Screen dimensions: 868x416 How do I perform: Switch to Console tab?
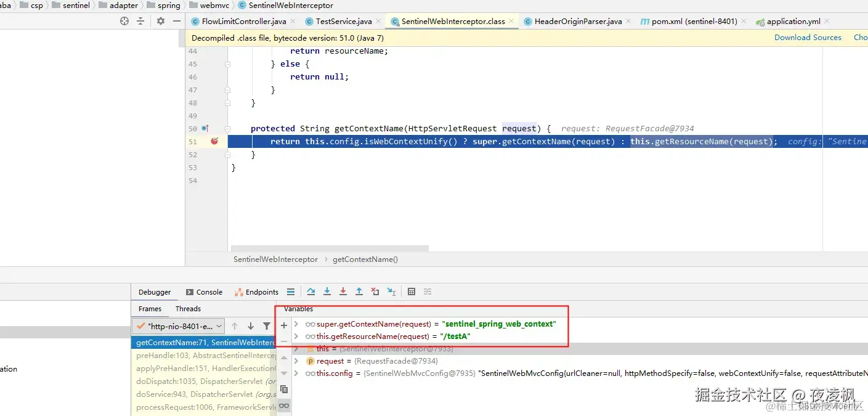pyautogui.click(x=204, y=292)
